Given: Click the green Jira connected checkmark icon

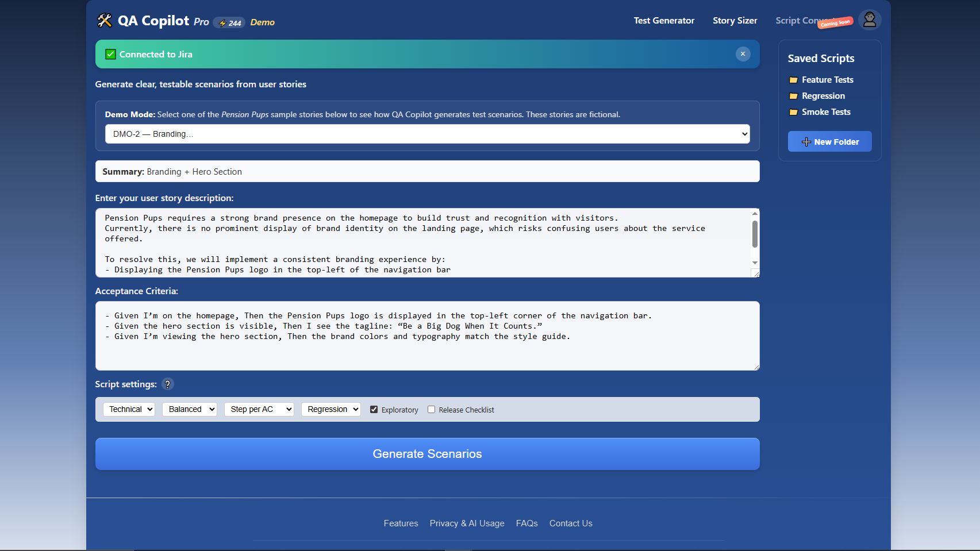Looking at the screenshot, I should tap(110, 55).
